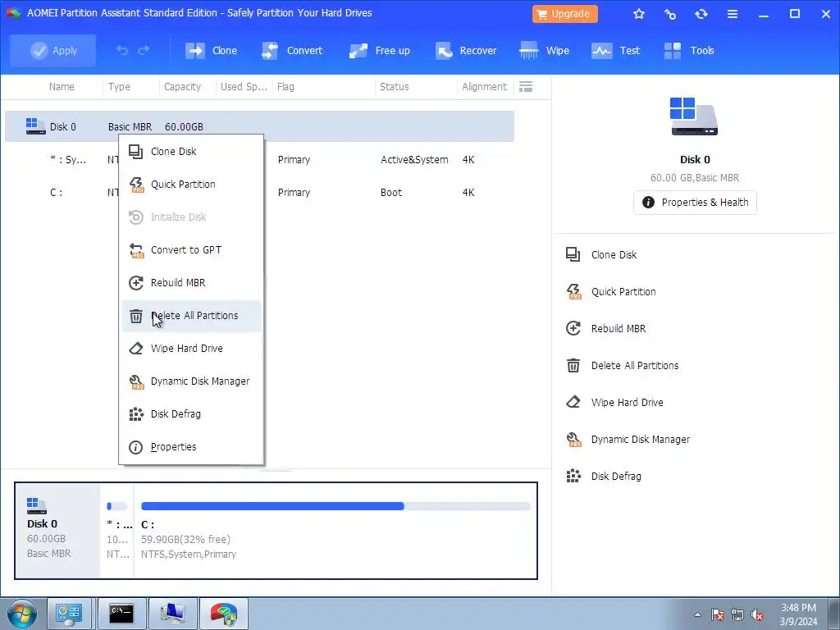840x630 pixels.
Task: Click the column layout icon beside Alignment
Action: point(526,87)
